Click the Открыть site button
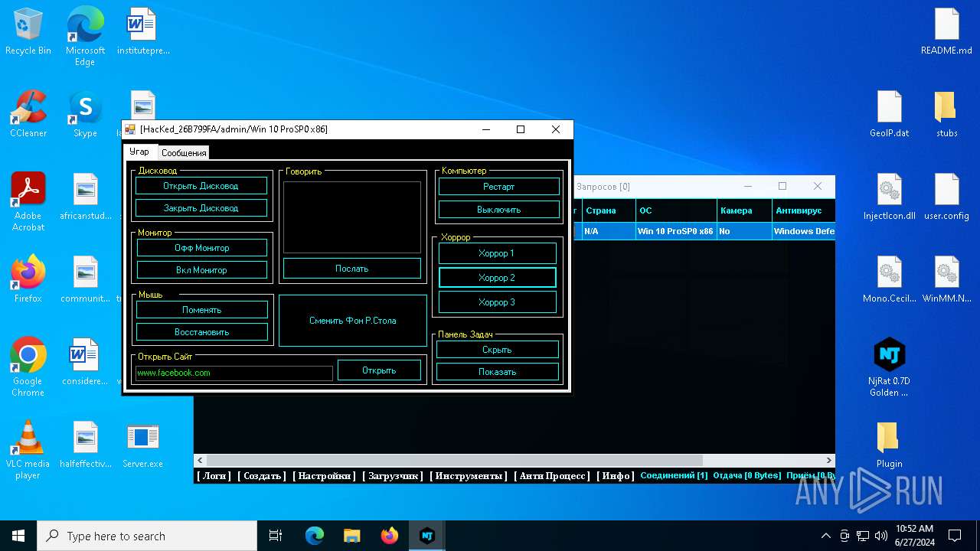 click(380, 370)
